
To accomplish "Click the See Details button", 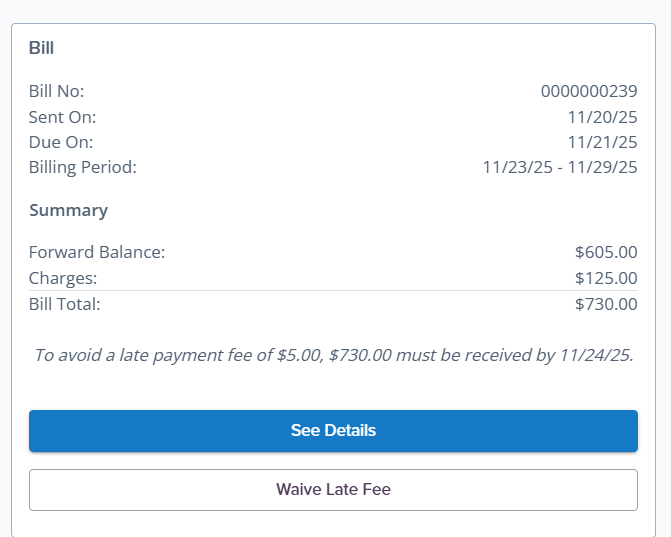I will [333, 431].
